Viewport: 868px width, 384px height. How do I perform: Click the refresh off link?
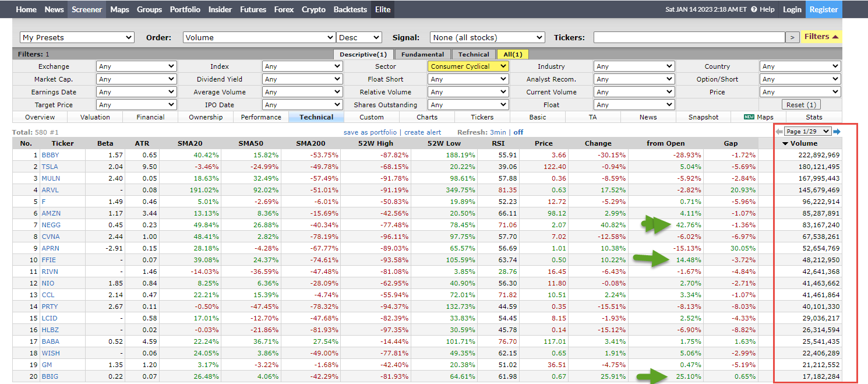click(x=518, y=132)
